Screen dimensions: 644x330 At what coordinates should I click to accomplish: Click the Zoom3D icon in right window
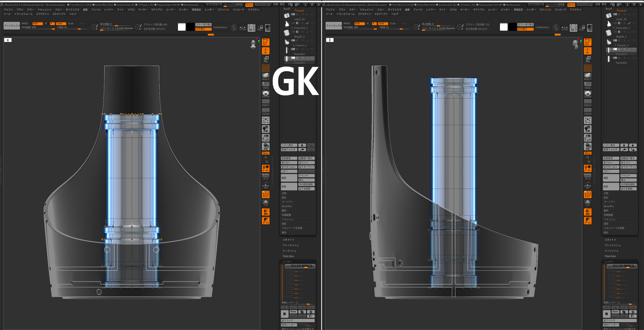click(587, 138)
